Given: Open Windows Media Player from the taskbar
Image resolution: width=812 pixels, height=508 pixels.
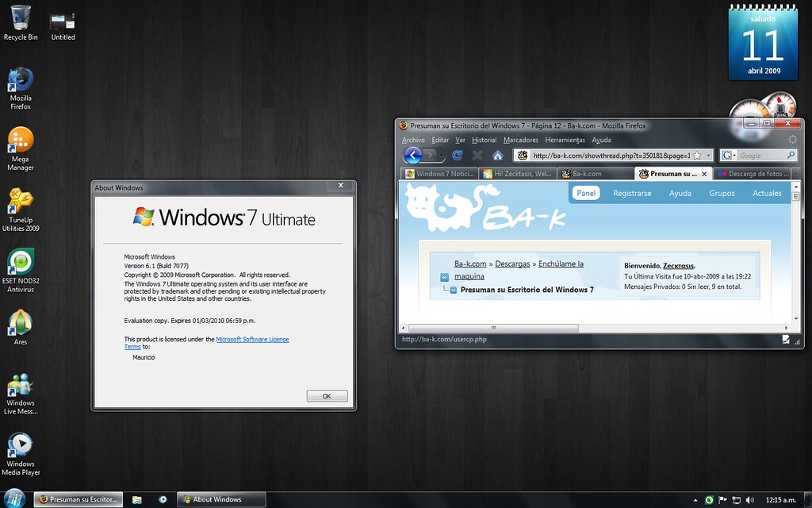Looking at the screenshot, I should tap(163, 500).
